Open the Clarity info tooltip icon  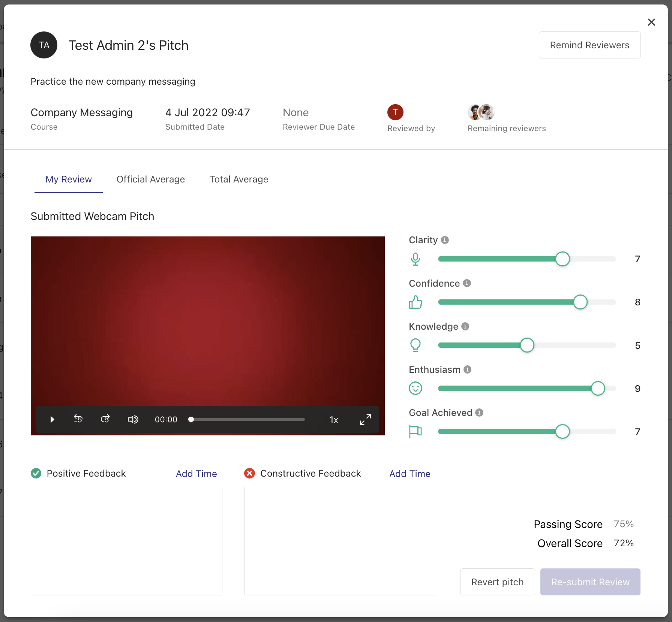point(445,240)
